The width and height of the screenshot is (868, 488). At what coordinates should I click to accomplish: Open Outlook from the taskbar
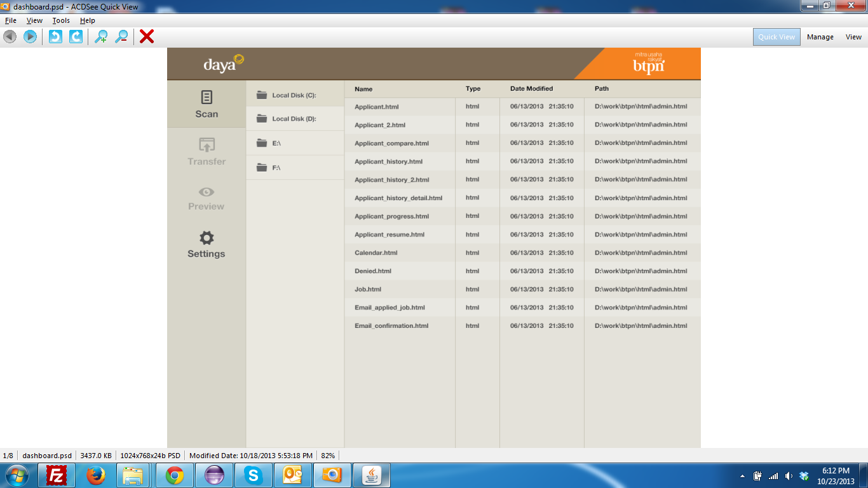(293, 475)
